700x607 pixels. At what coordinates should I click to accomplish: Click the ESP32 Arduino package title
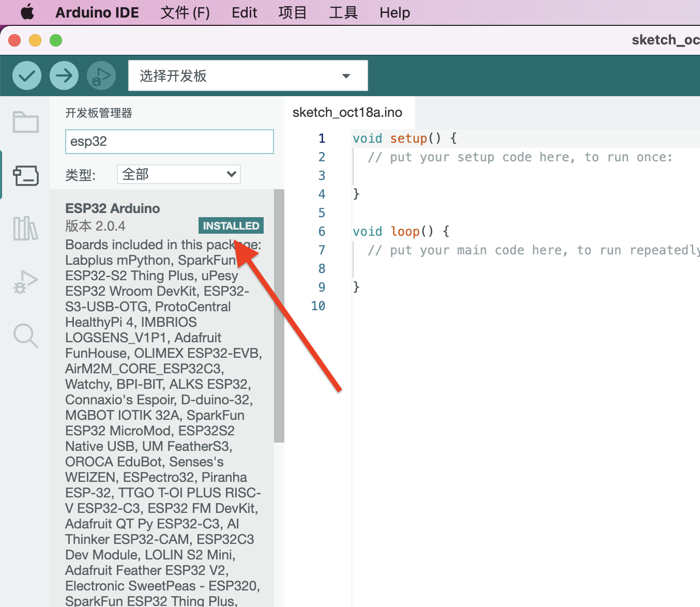pyautogui.click(x=113, y=208)
